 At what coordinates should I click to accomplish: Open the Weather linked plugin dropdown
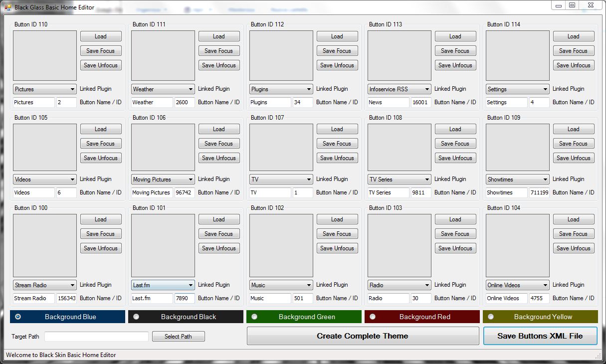[163, 89]
